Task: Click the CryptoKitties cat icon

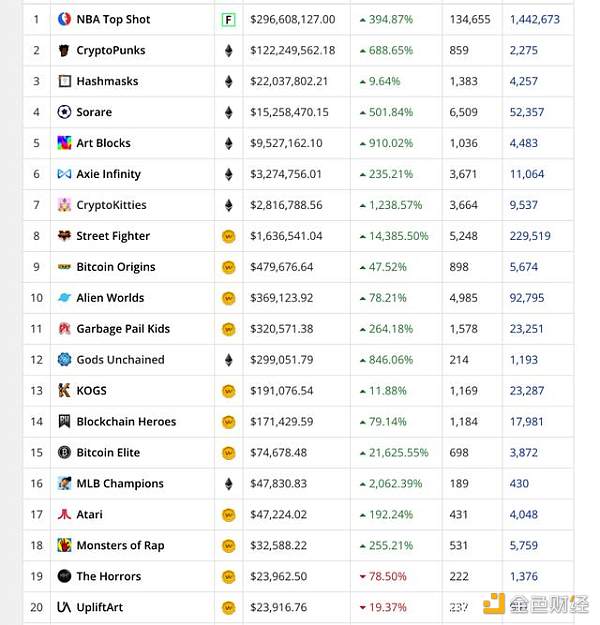Action: coord(65,205)
